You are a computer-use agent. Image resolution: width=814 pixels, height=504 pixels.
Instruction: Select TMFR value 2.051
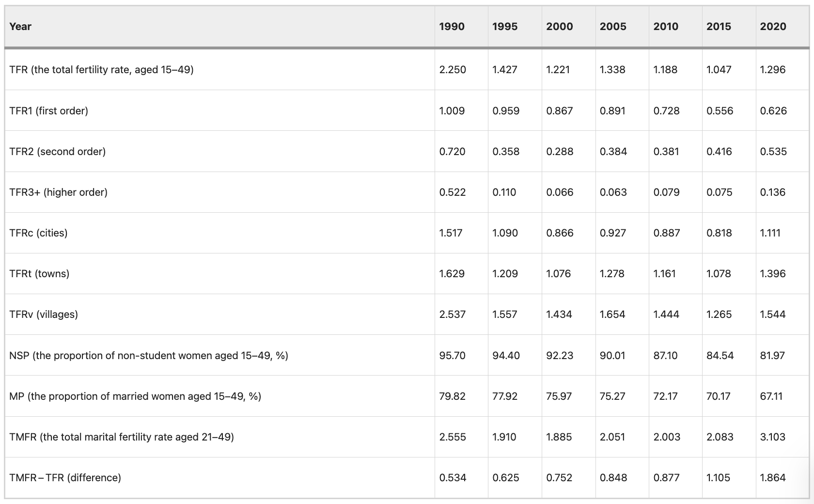coord(613,437)
